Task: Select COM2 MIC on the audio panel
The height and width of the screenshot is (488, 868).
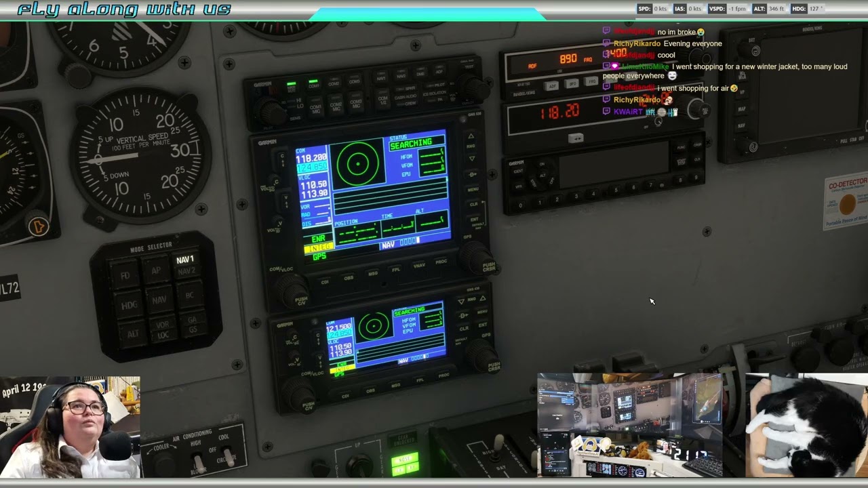Action: tap(336, 104)
